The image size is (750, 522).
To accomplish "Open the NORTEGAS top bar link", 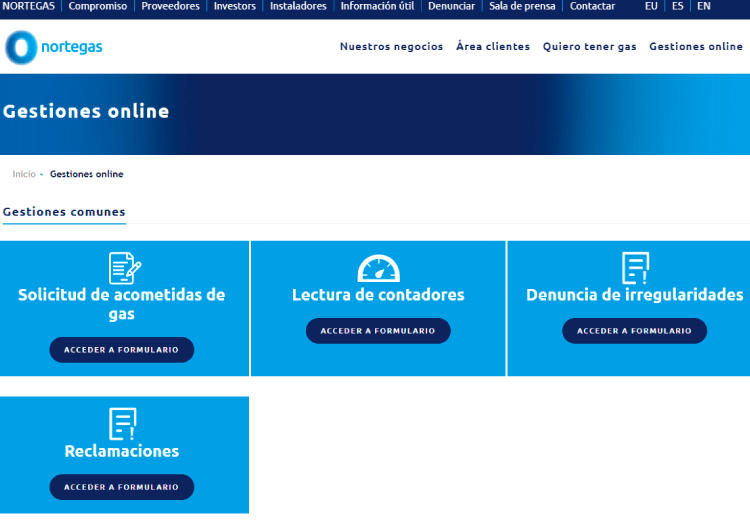I will point(29,6).
